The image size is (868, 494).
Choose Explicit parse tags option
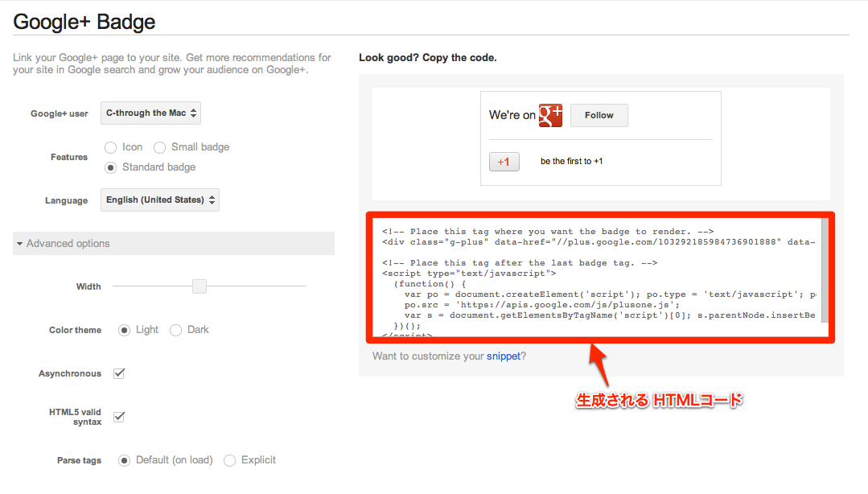[230, 460]
